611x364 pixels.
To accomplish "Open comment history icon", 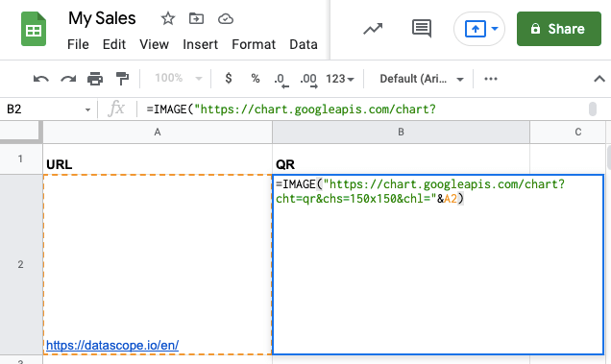I will point(422,29).
